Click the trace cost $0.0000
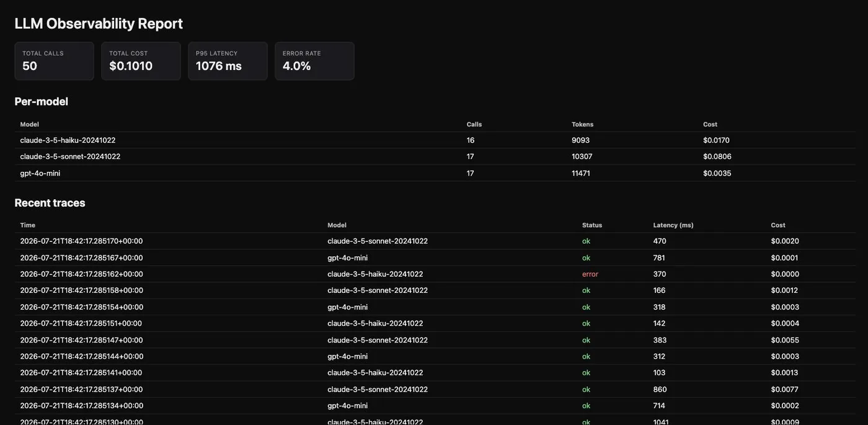 point(785,274)
